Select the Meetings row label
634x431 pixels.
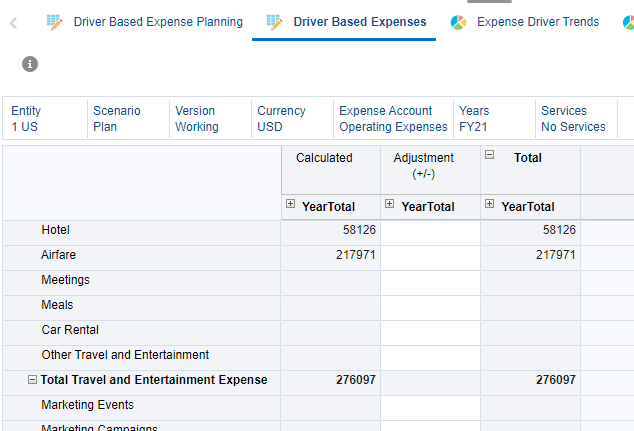66,280
